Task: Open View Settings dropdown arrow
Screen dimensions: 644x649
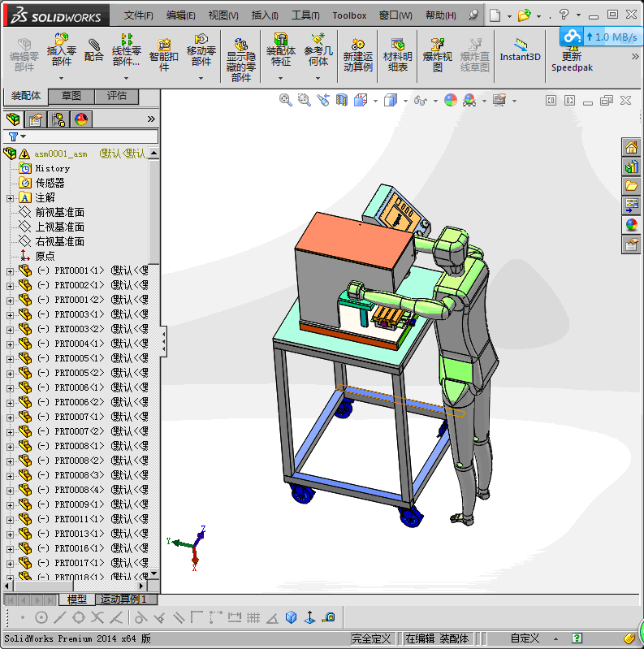Action: click(x=514, y=101)
